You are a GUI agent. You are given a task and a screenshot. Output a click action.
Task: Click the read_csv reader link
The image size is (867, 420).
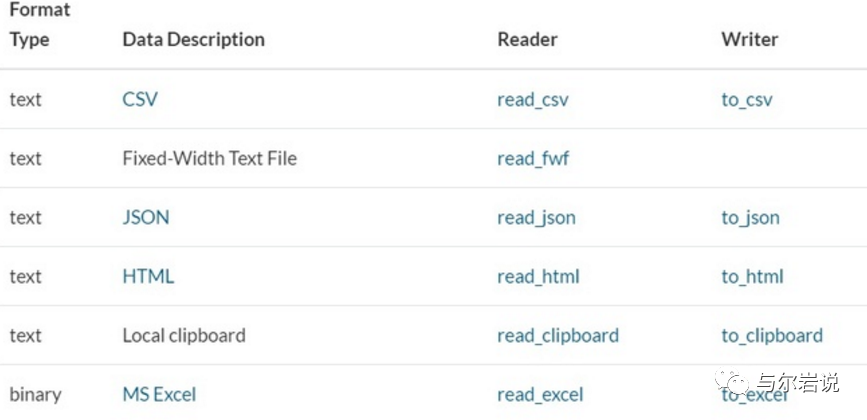(x=533, y=100)
